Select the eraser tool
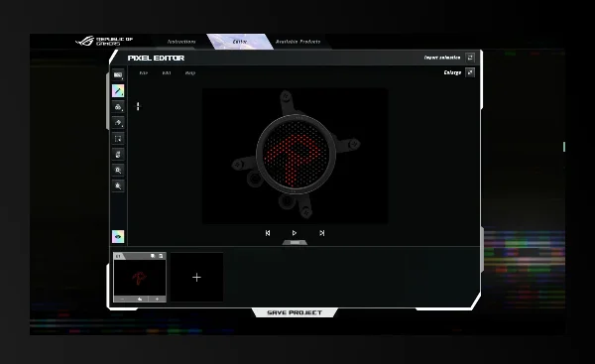The width and height of the screenshot is (595, 364). pyautogui.click(x=118, y=123)
